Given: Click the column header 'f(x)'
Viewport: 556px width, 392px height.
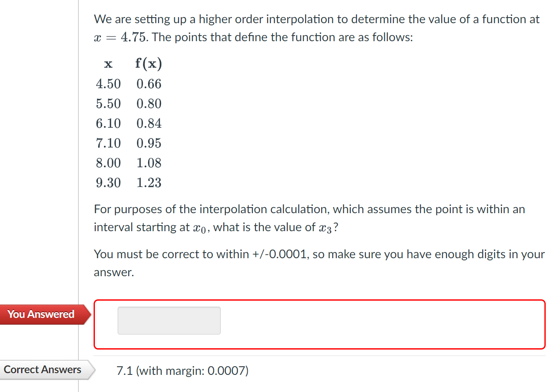Looking at the screenshot, I should click(x=149, y=63).
